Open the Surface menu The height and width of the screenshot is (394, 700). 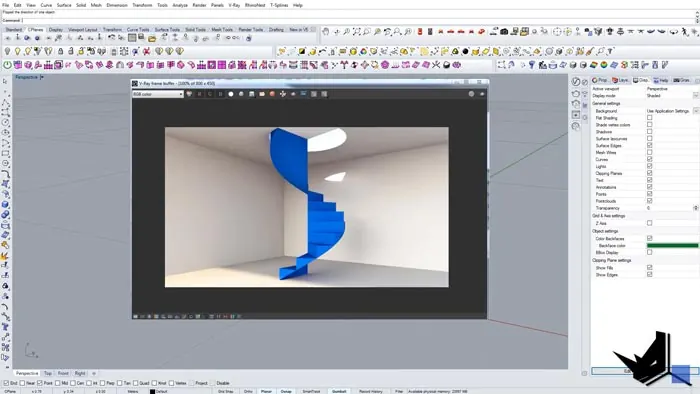64,5
